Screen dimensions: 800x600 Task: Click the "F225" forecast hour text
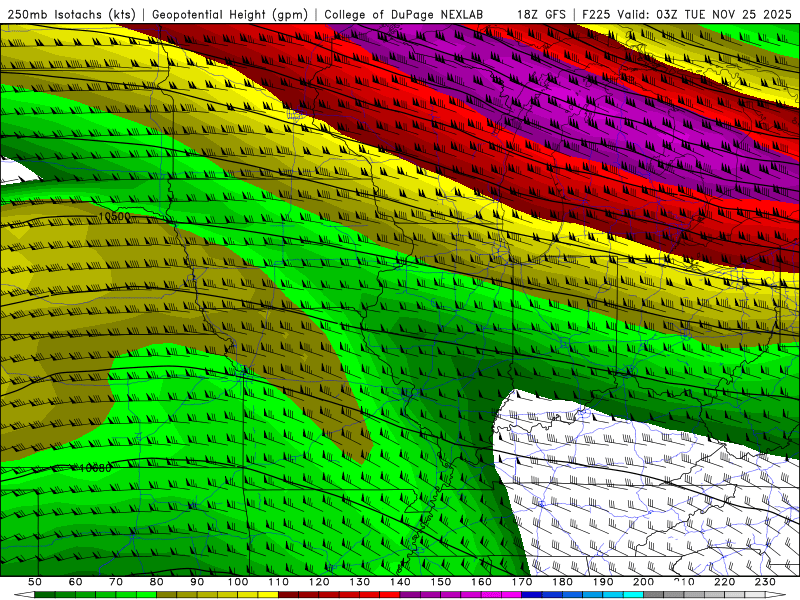596,14
